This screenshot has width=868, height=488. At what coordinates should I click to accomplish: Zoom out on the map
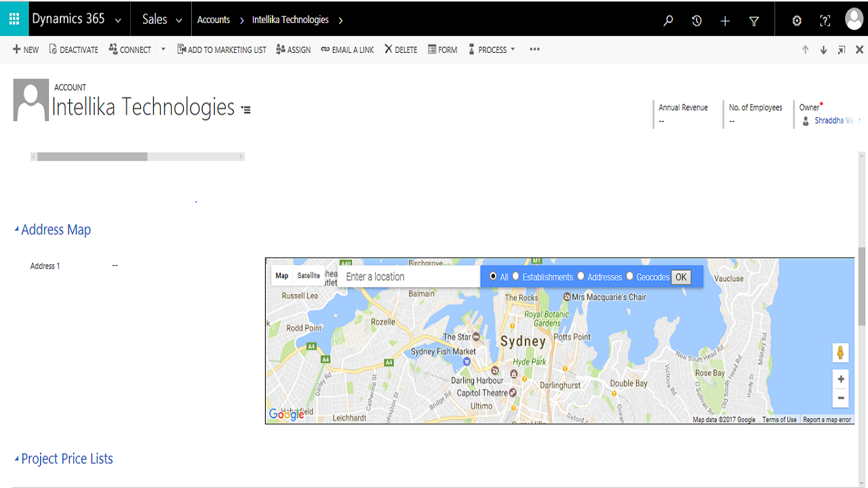[x=841, y=398]
